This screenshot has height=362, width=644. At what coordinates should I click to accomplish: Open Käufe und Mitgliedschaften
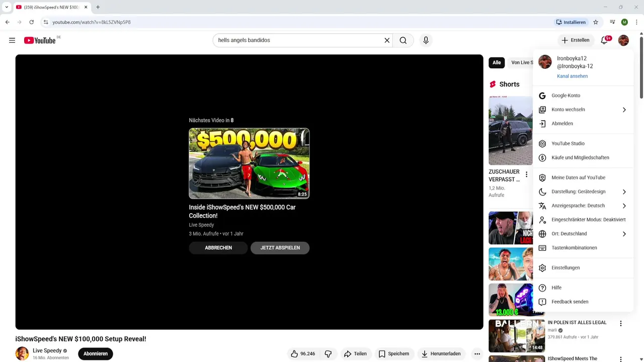(583, 158)
